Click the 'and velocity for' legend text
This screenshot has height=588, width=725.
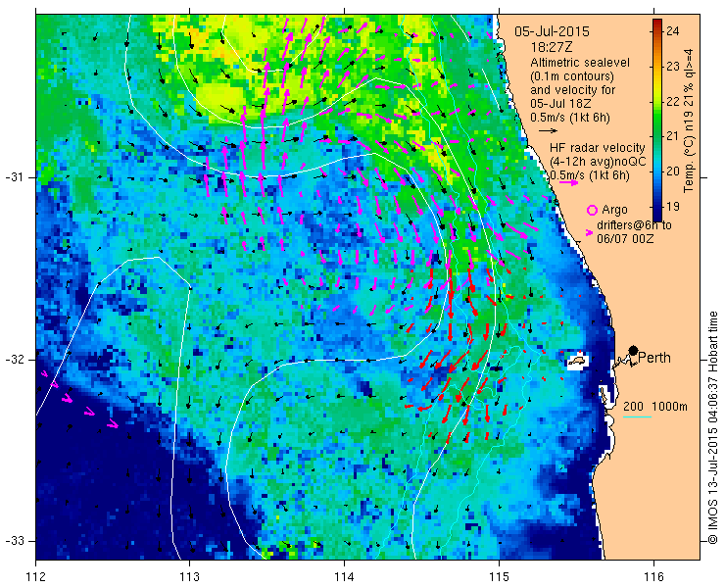[x=573, y=90]
